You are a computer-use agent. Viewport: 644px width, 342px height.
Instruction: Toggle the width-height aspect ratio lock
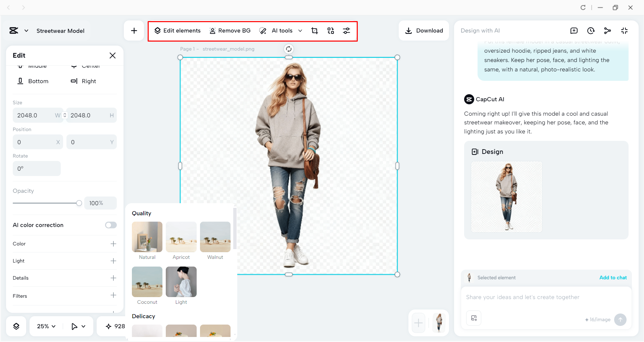pos(65,115)
